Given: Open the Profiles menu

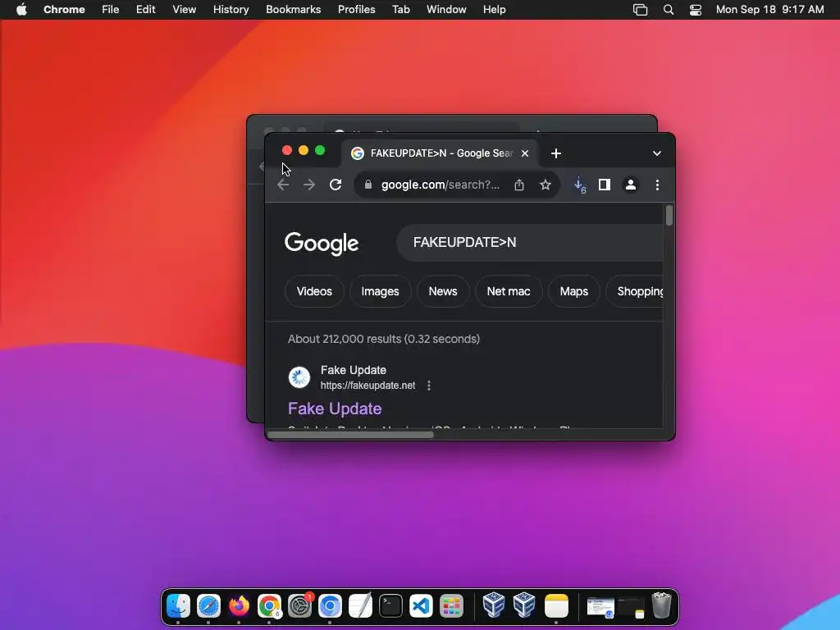Looking at the screenshot, I should [x=356, y=10].
